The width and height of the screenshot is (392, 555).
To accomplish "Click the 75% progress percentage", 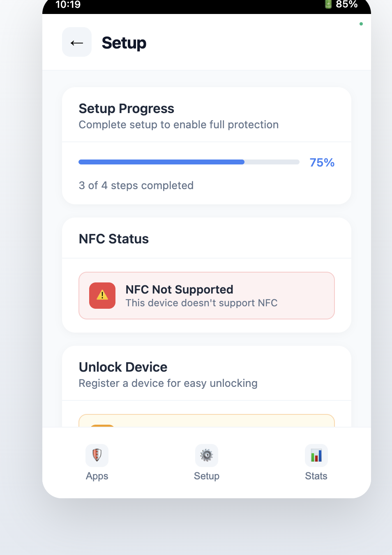I will (322, 162).
